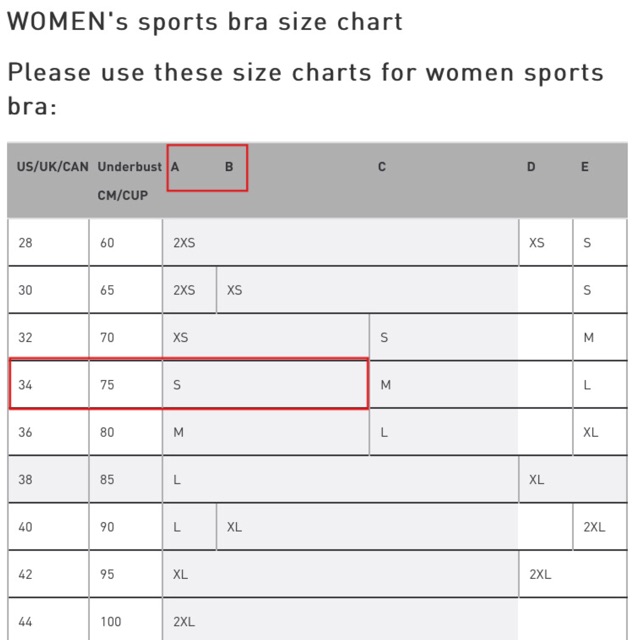Click the XL cell in the size 36 row
Image resolution: width=634 pixels, height=640 pixels.
point(591,432)
